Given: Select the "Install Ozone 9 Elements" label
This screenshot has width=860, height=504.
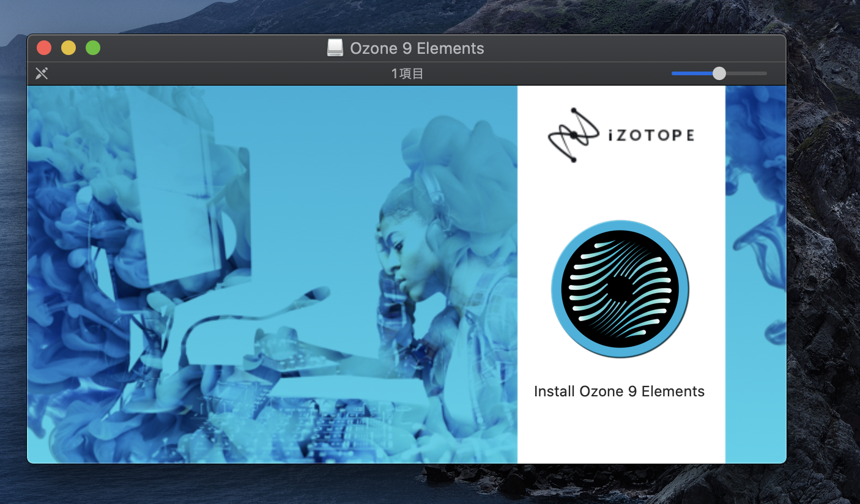Looking at the screenshot, I should pos(619,391).
